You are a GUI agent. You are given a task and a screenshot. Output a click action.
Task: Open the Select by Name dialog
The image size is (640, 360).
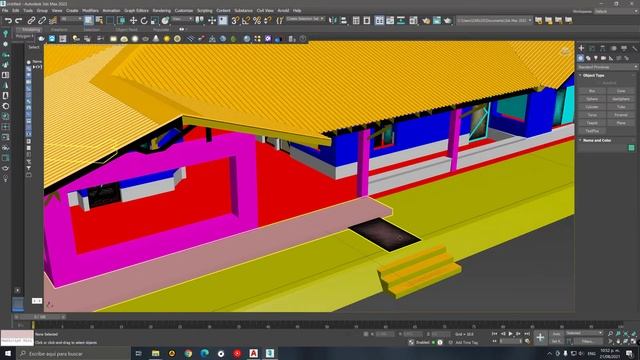[x=99, y=20]
